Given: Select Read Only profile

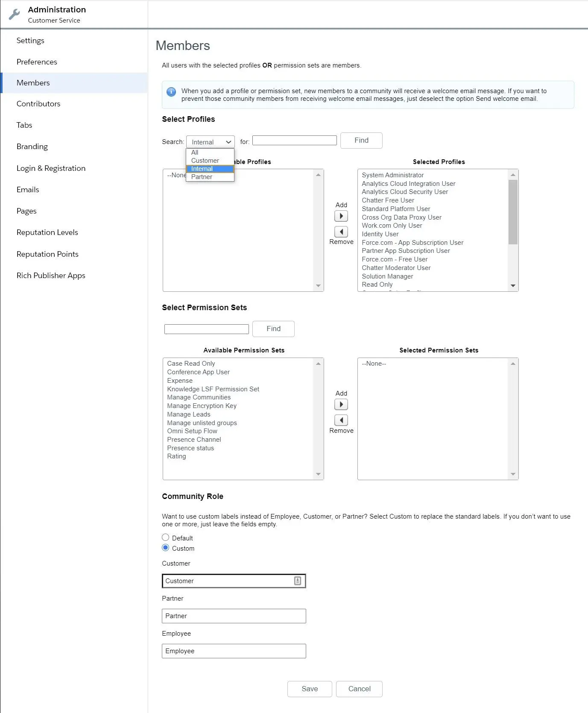Looking at the screenshot, I should pos(377,285).
